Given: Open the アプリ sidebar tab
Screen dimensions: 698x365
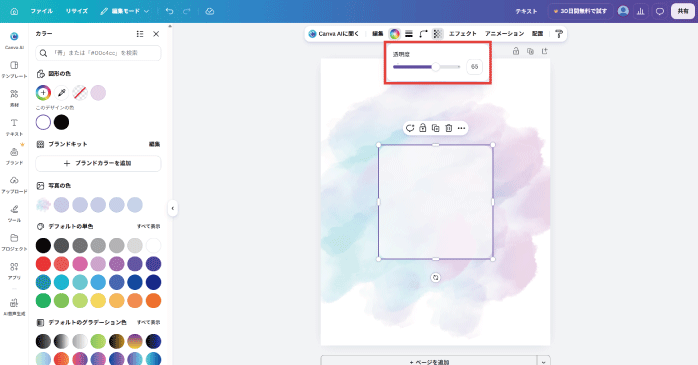Looking at the screenshot, I should (x=14, y=271).
